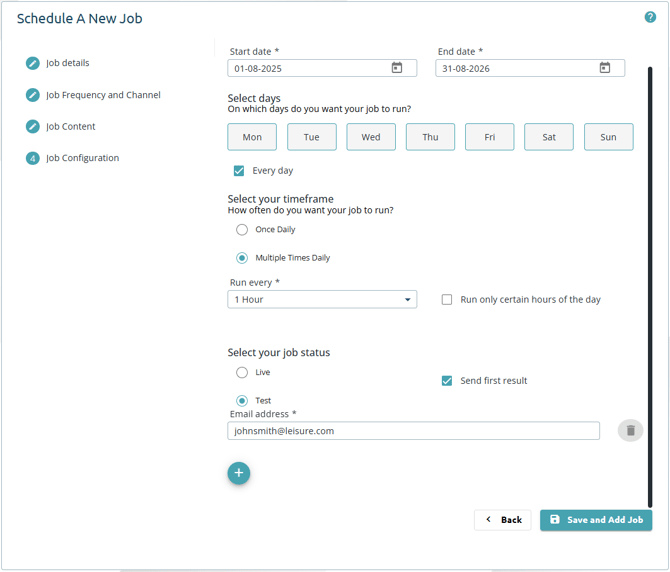Toggle the Sat day button
670x572 pixels.
pyautogui.click(x=549, y=137)
